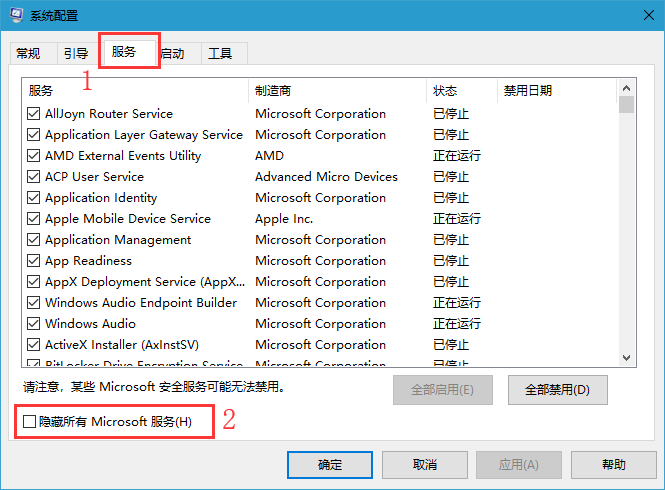665x490 pixels.
Task: Select the 启动 tab
Action: tap(174, 54)
